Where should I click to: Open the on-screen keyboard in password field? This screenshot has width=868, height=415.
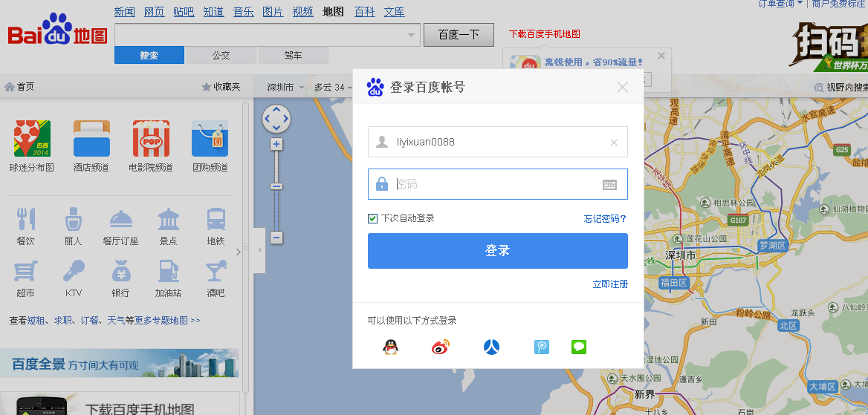[x=609, y=185]
